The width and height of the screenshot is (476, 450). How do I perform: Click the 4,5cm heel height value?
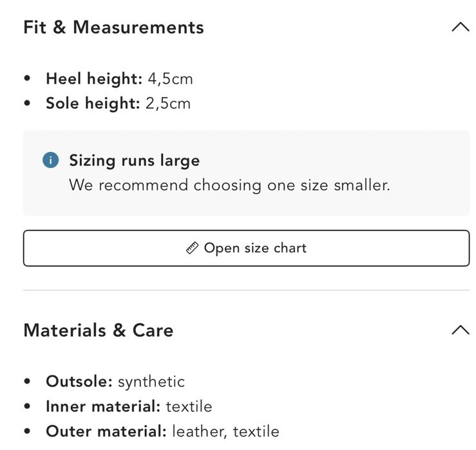[x=170, y=79]
